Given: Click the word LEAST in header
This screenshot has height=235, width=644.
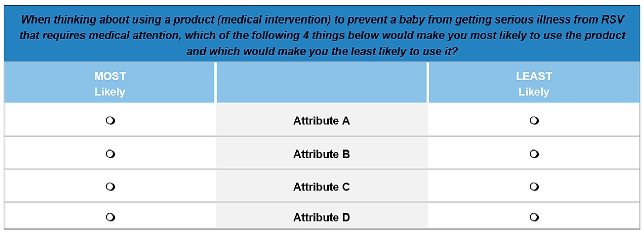Looking at the screenshot, I should coord(534,76).
